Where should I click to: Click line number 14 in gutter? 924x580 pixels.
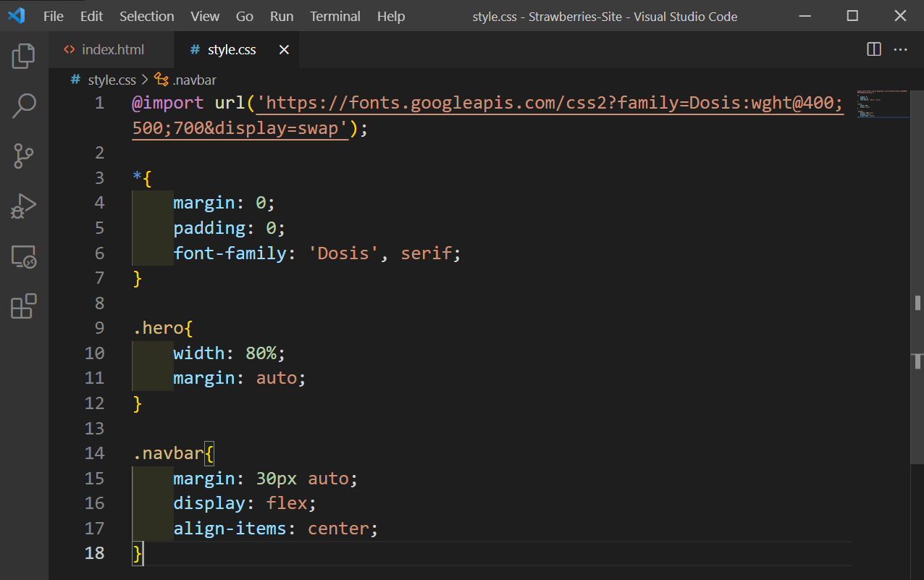(94, 453)
